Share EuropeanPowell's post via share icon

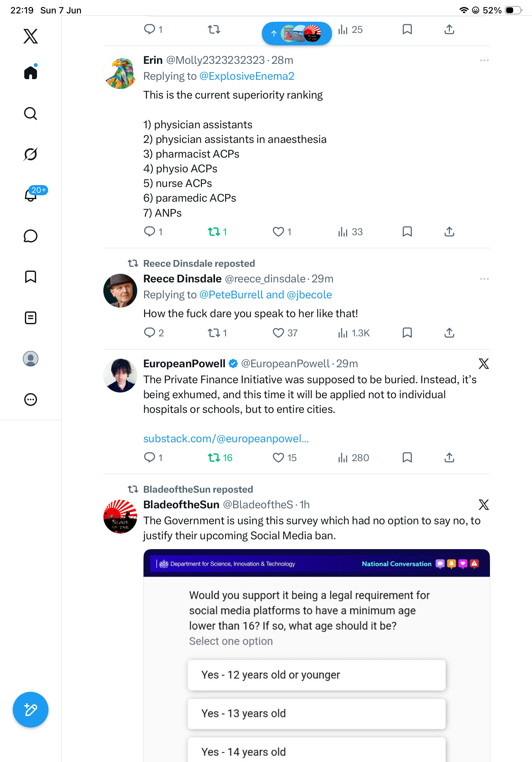[x=449, y=457]
